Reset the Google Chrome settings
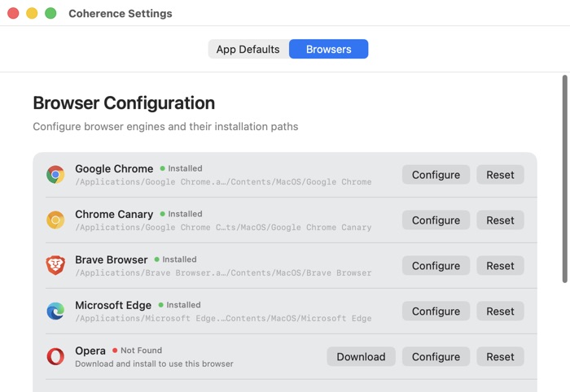 (x=500, y=175)
